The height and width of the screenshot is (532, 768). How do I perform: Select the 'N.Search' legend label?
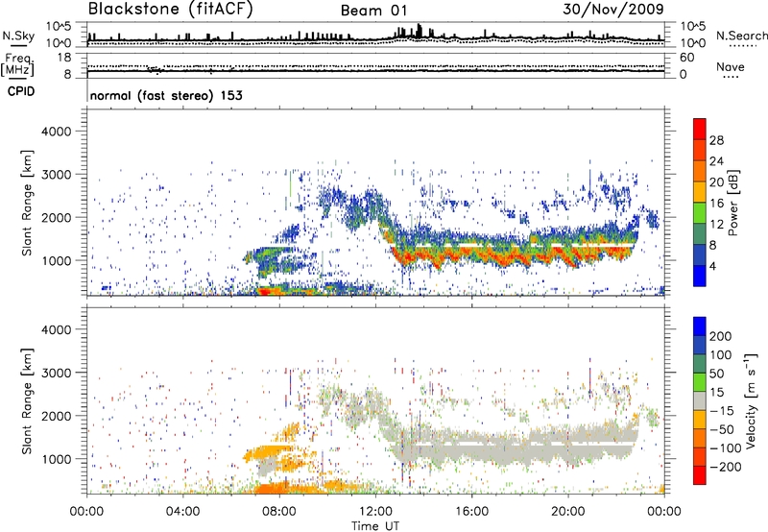pos(741,36)
